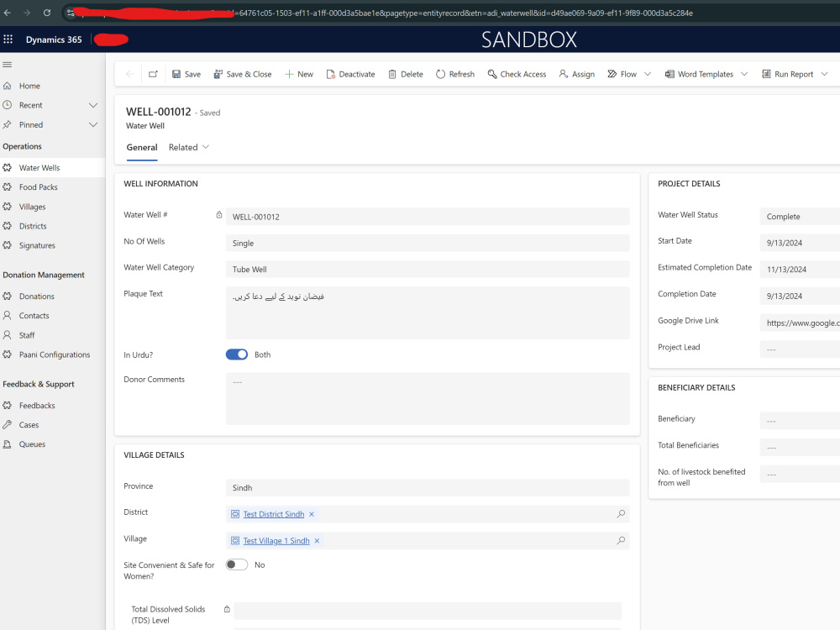Screen dimensions: 840x630
Task: Open Contacts in the sidebar
Action: (x=52, y=316)
